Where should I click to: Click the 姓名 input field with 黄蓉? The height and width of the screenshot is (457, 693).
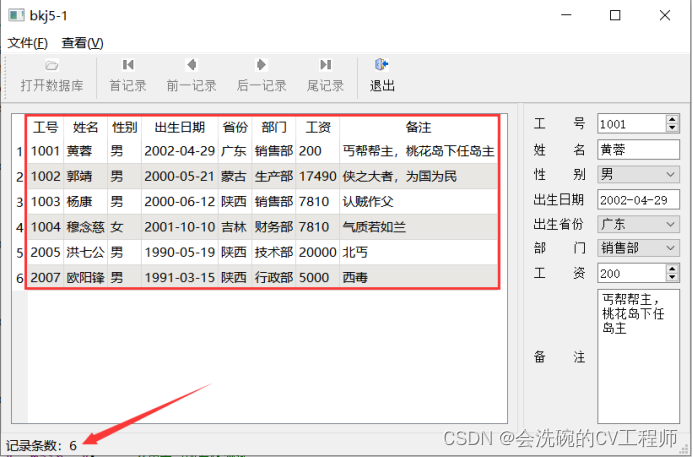tap(638, 150)
